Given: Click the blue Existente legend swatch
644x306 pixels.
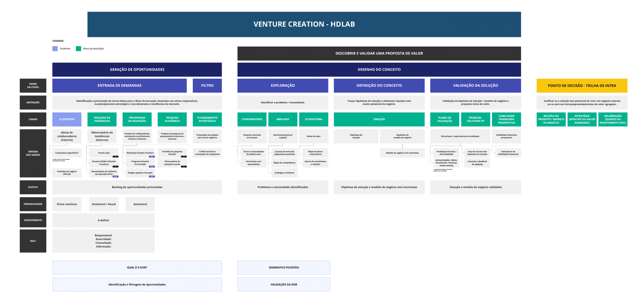Looking at the screenshot, I should [55, 49].
